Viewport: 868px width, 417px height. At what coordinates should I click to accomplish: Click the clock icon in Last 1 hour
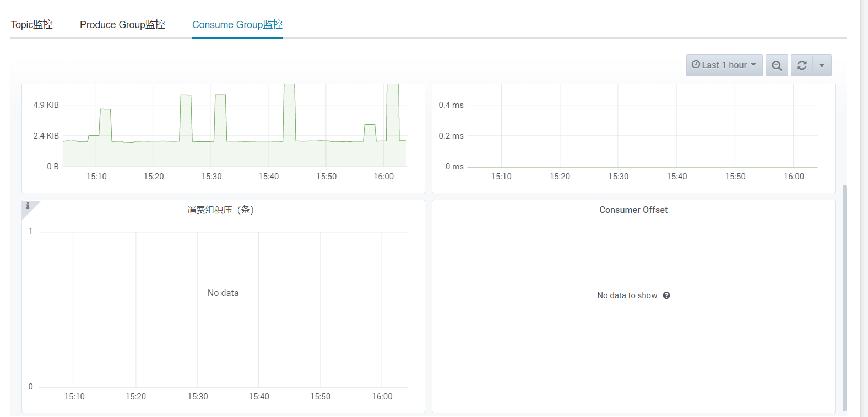(696, 64)
